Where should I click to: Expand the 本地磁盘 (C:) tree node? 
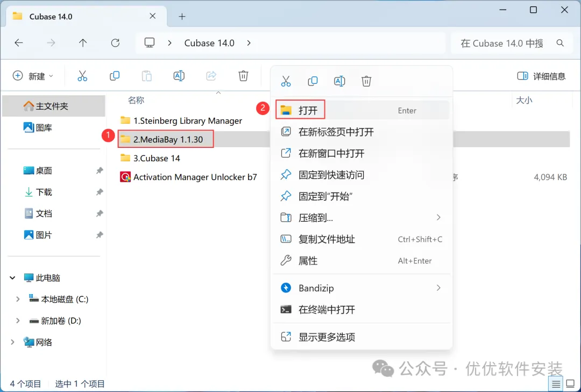point(17,299)
